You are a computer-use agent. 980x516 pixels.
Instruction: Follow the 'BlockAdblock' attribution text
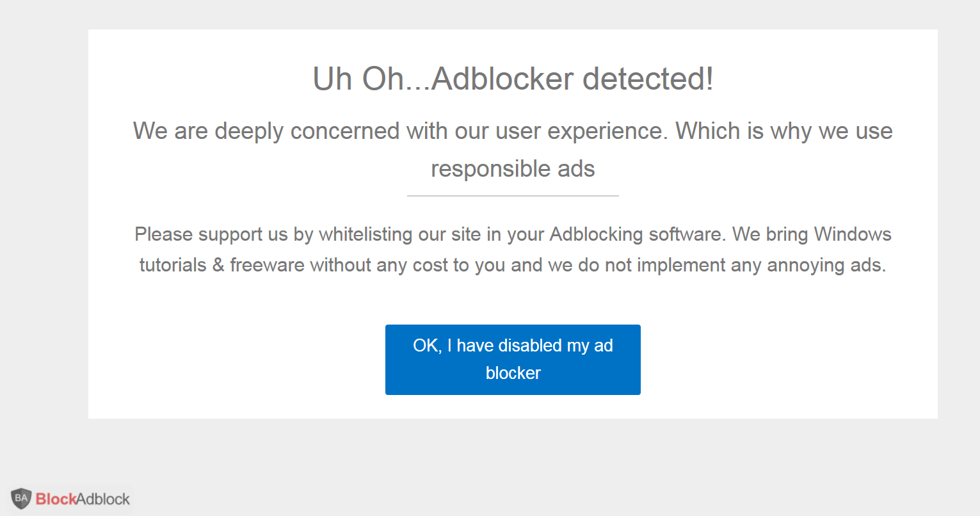83,498
